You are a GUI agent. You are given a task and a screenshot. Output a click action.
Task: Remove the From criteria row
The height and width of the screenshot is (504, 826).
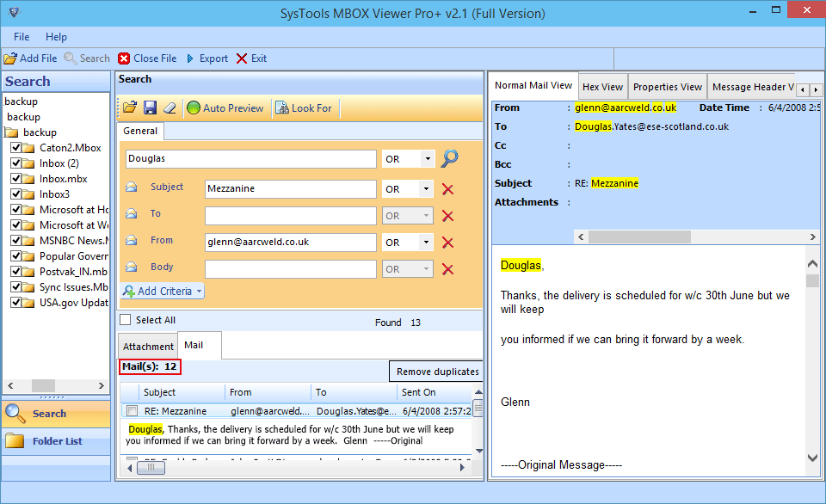click(447, 243)
